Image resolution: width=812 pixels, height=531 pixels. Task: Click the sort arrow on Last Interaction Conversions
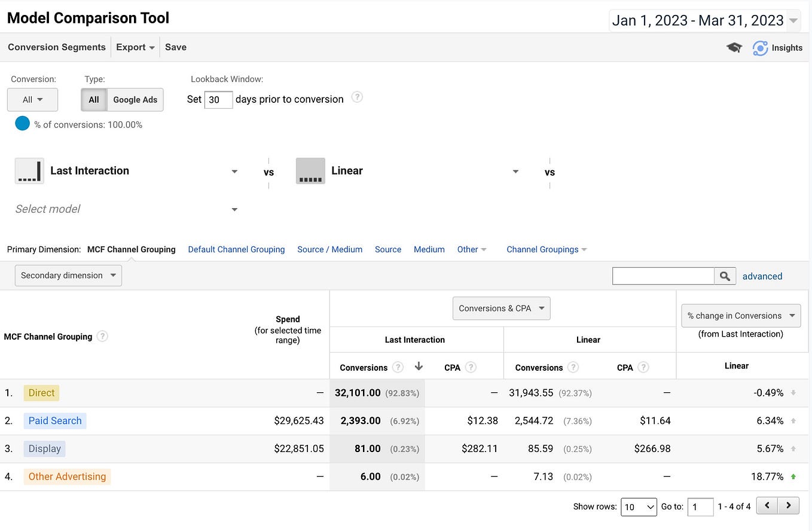[419, 367]
